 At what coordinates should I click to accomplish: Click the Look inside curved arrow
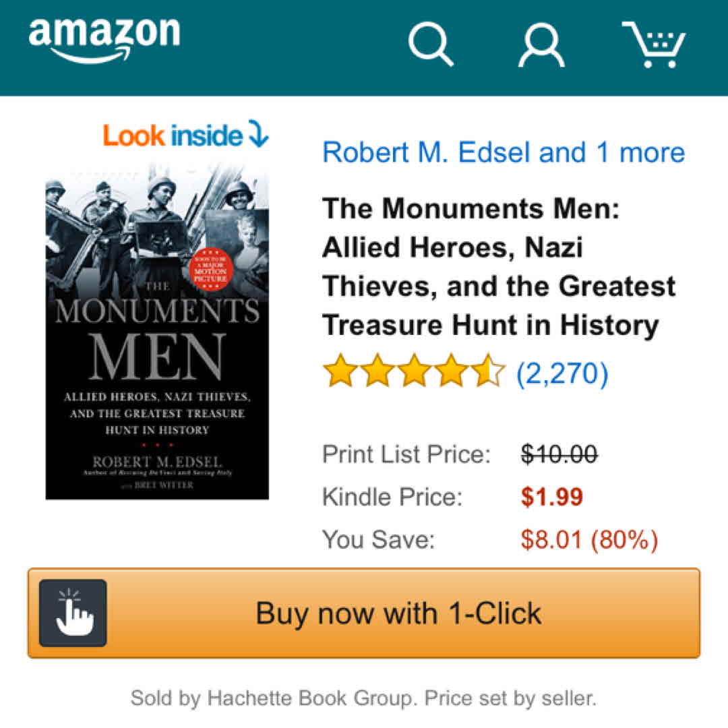258,135
